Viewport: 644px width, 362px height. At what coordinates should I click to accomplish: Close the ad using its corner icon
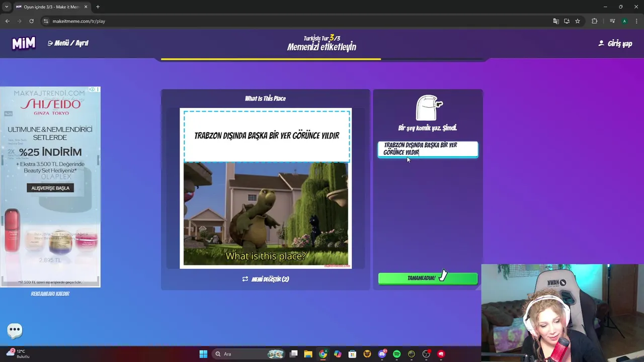pyautogui.click(x=98, y=89)
